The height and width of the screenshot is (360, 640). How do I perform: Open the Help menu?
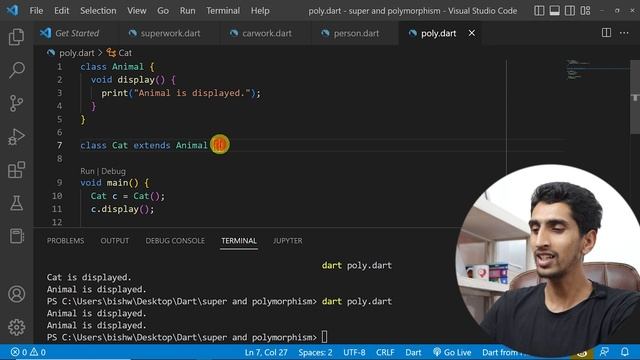[x=260, y=11]
